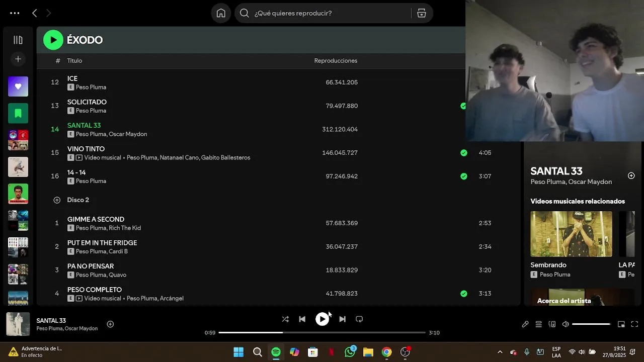Mute with the speaker icon

566,324
